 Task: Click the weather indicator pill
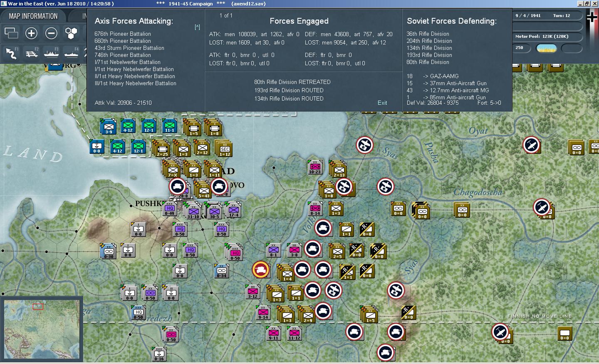click(x=547, y=48)
